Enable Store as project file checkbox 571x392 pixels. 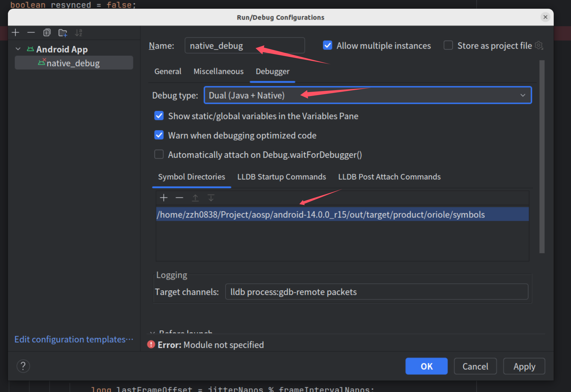pyautogui.click(x=448, y=45)
